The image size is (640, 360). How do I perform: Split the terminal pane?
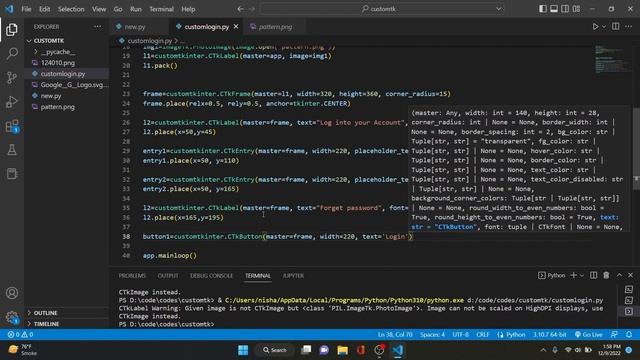click(x=593, y=276)
